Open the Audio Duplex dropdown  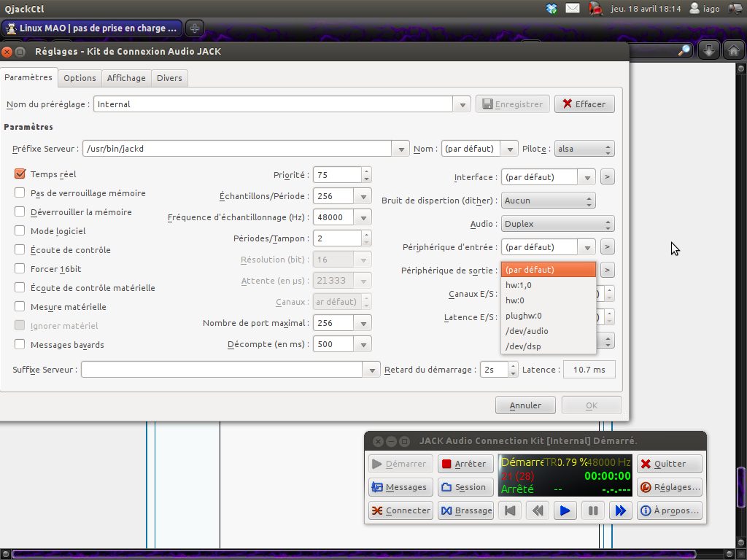557,224
